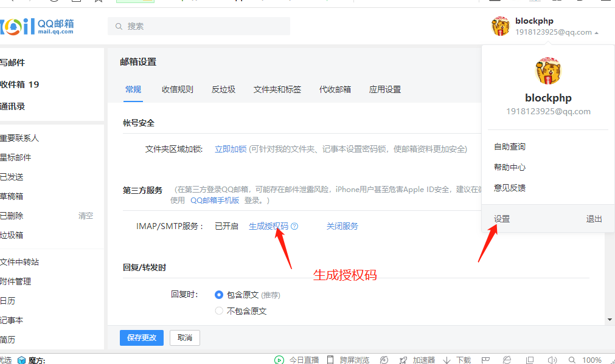The image size is (615, 364).
Task: Click the 100% zoom level text
Action: [x=591, y=360]
